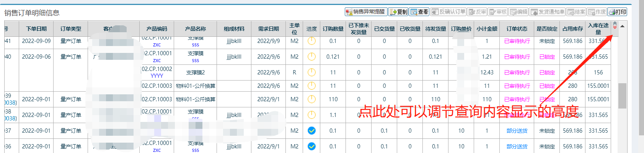Image resolution: width=644 pixels, height=153 pixels.
Task: Sort by the 下单日期 column header
Action: [x=36, y=29]
